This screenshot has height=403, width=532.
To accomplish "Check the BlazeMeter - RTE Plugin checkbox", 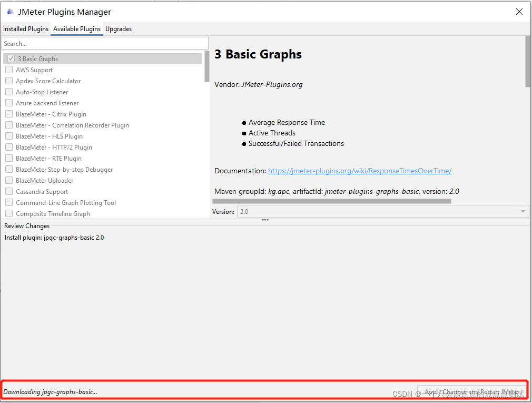I will pos(9,158).
